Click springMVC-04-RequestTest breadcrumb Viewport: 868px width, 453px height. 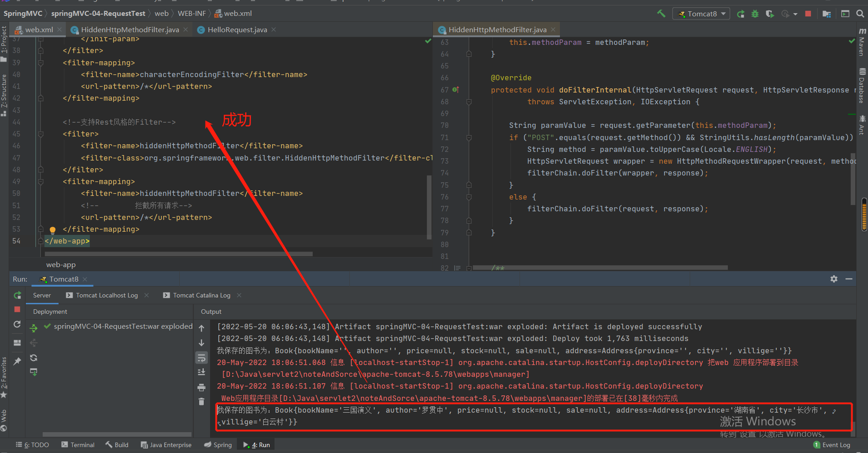coord(98,14)
